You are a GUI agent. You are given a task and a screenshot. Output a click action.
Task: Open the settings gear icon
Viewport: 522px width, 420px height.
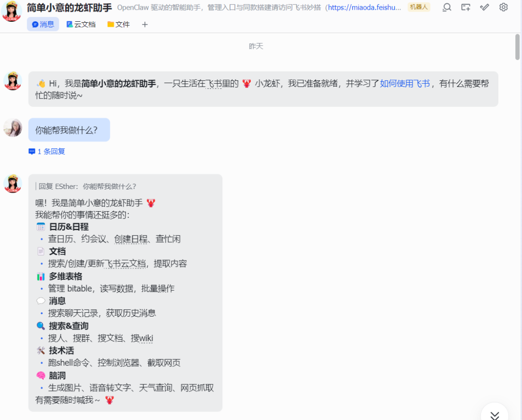(503, 8)
